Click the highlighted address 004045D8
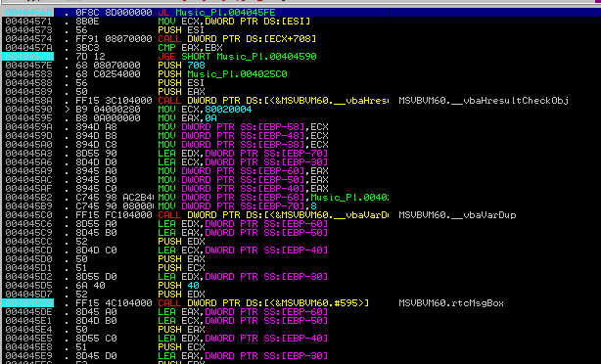601x364 pixels. 28,303
